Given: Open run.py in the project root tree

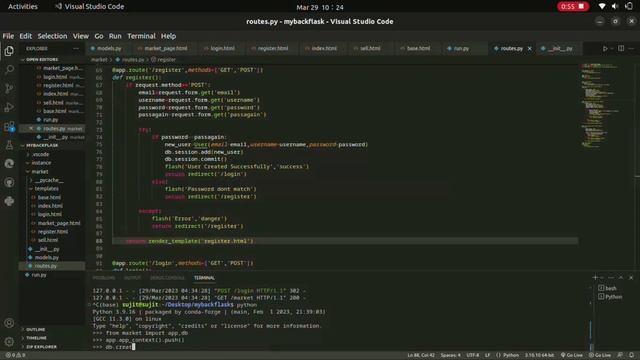Looking at the screenshot, I should [x=39, y=275].
